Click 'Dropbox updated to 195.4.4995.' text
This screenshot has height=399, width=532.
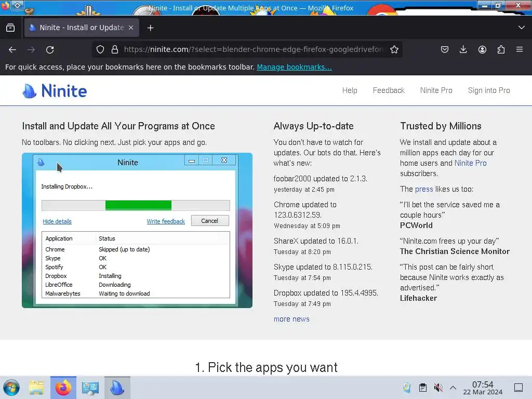coord(326,293)
